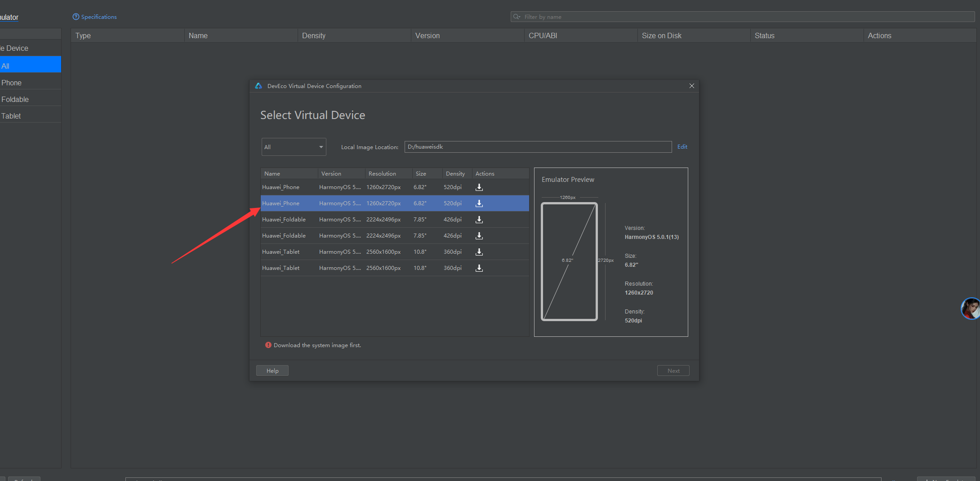Download image for the second Huawei_Foldable row

coord(479,236)
